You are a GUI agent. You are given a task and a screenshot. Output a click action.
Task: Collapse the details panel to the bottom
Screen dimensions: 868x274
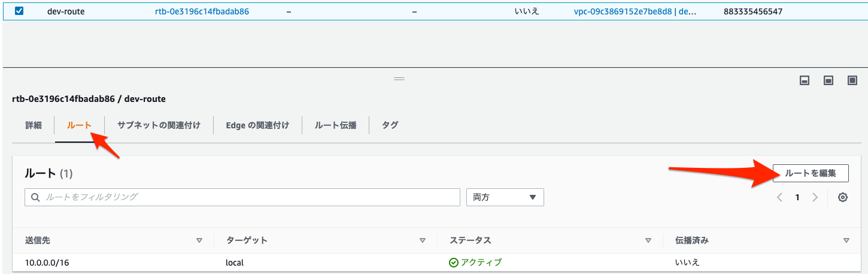(805, 80)
